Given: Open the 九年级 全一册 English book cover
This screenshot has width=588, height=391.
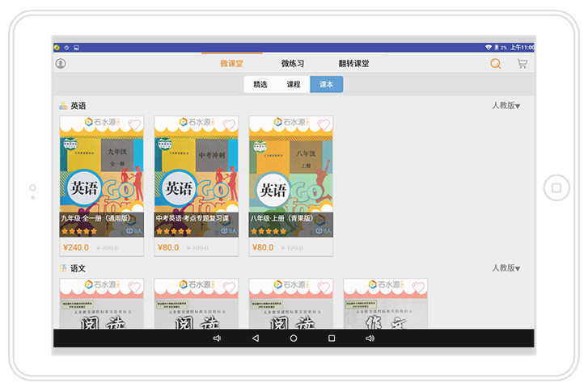Looking at the screenshot, I should coord(102,178).
